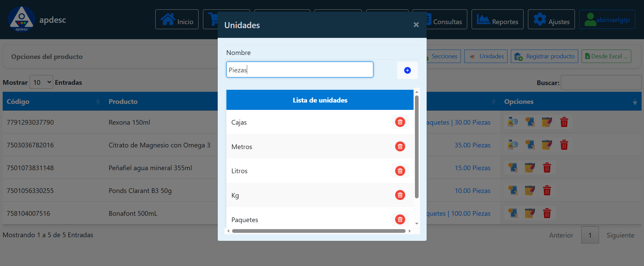Viewport: 644px width, 266px height.
Task: Edit the Ponds Clarant B3 50g product
Action: 530,190
